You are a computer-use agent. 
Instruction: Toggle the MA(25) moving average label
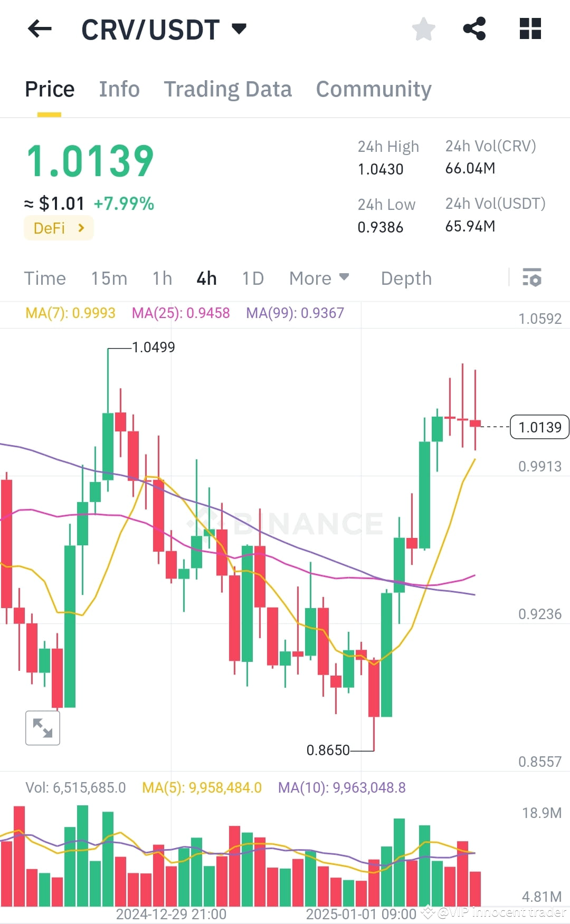coord(181,313)
